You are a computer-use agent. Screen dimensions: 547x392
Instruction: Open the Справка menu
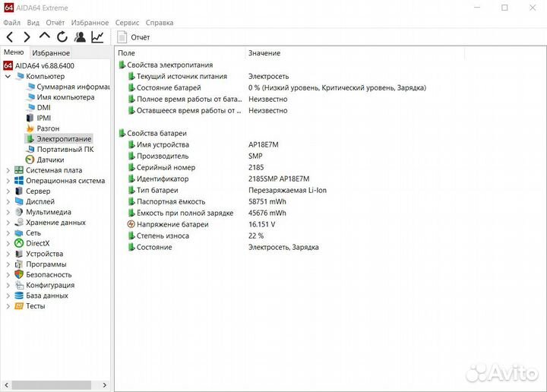pos(160,23)
